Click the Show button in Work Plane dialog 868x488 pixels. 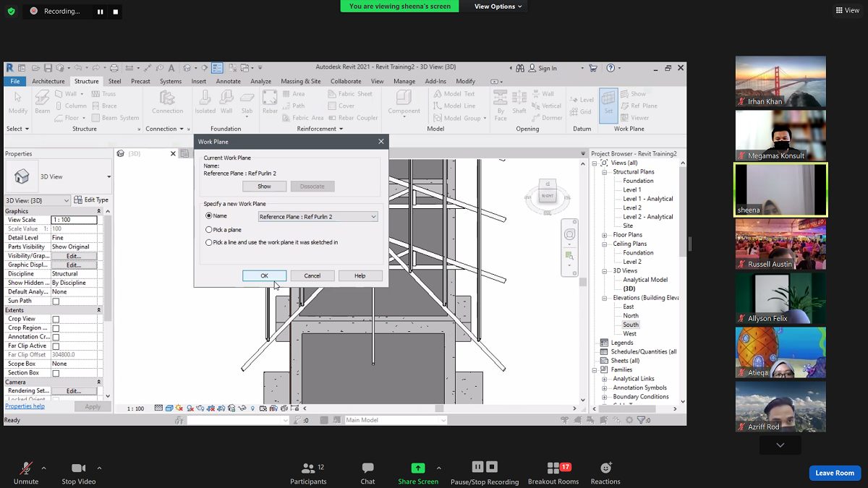[x=265, y=187]
